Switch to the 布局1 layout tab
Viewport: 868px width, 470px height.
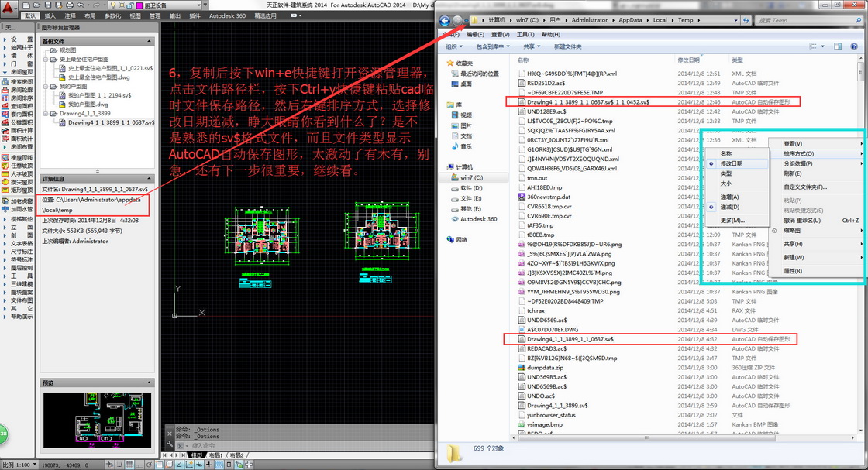coord(215,455)
